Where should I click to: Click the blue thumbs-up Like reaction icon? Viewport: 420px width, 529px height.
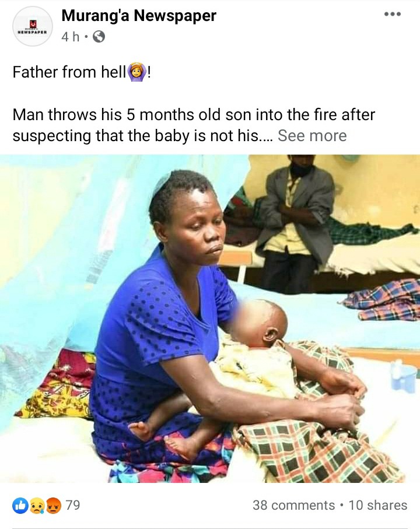click(20, 506)
